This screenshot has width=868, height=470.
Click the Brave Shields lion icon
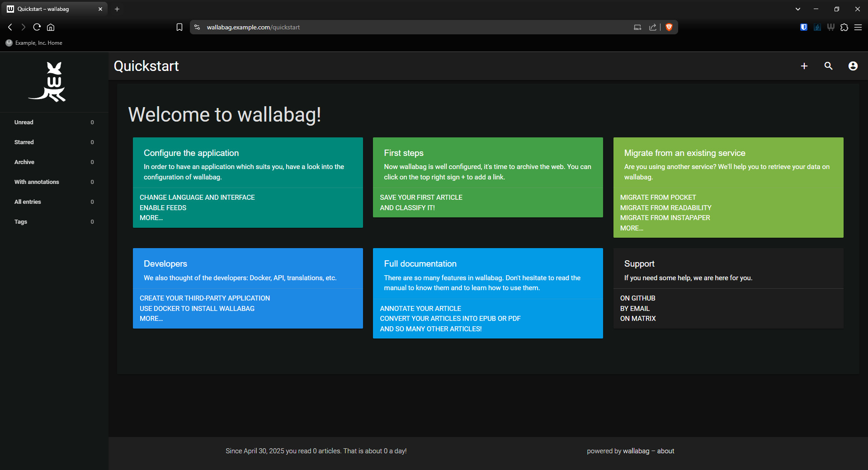coord(669,27)
